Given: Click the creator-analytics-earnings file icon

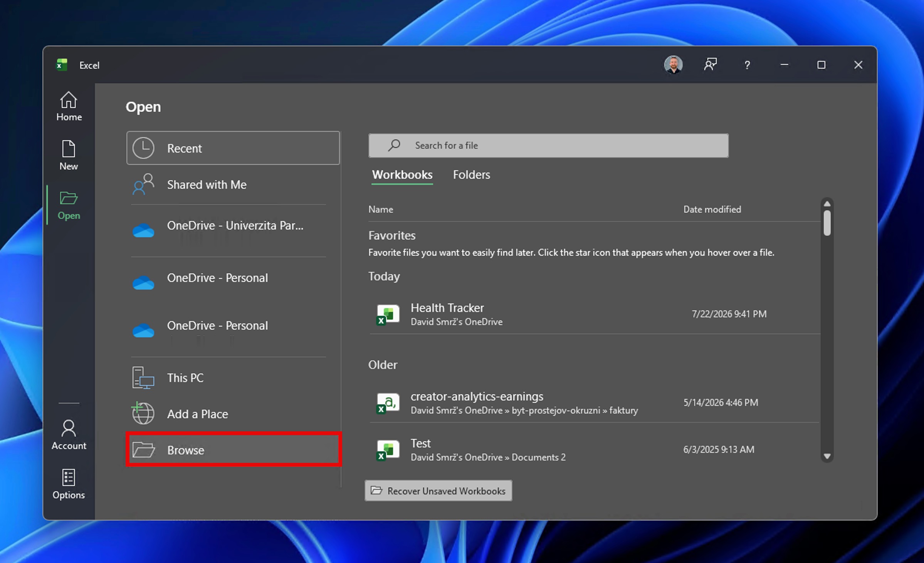Looking at the screenshot, I should (x=388, y=403).
